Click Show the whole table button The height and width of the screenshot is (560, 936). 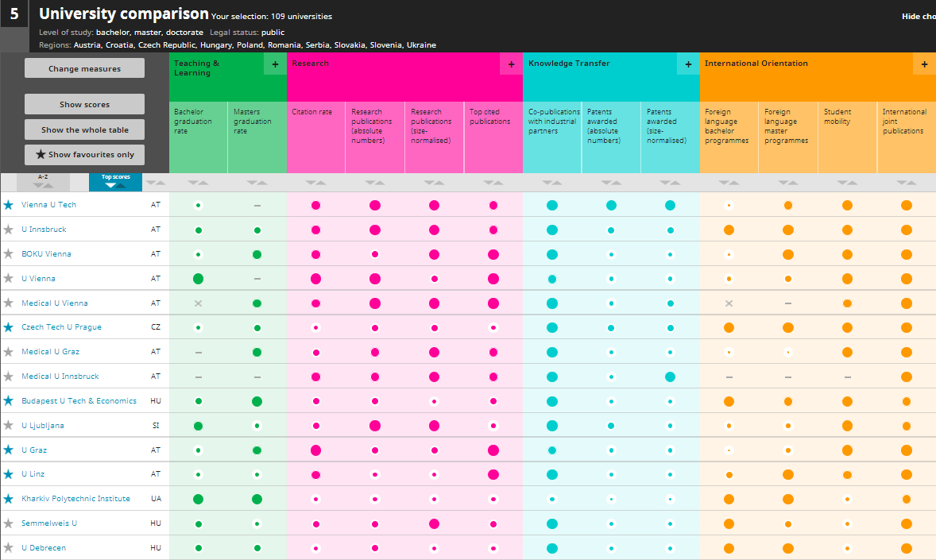click(84, 129)
